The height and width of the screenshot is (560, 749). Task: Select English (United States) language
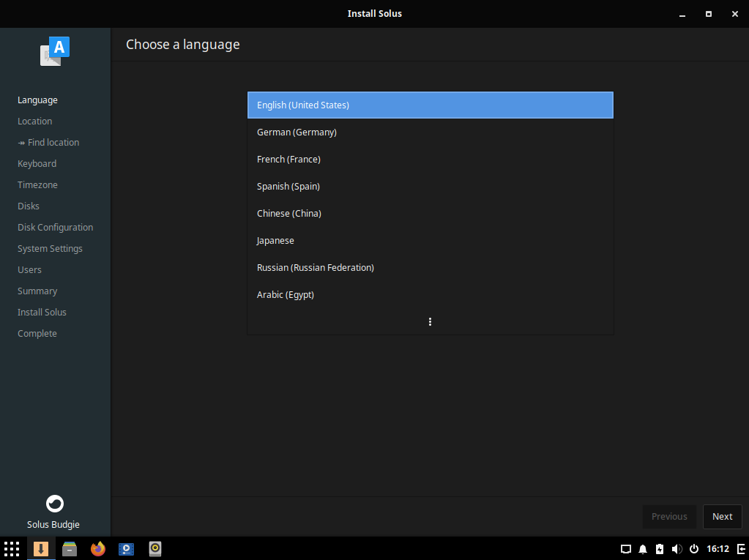click(x=430, y=105)
